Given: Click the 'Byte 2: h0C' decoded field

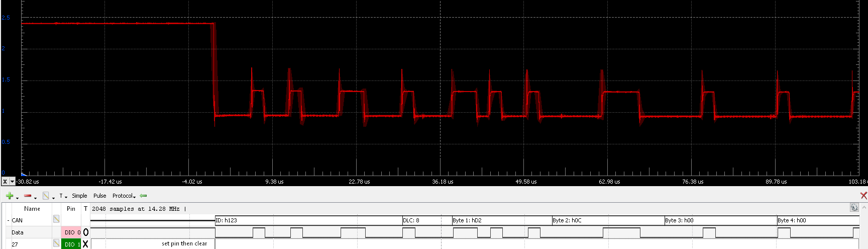Looking at the screenshot, I should tap(608, 220).
